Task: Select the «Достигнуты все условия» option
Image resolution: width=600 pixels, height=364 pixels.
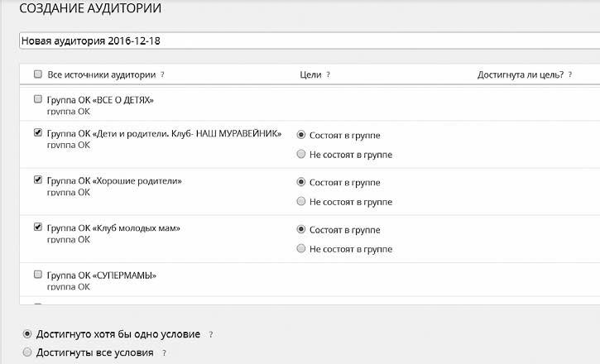Action: pyautogui.click(x=28, y=352)
